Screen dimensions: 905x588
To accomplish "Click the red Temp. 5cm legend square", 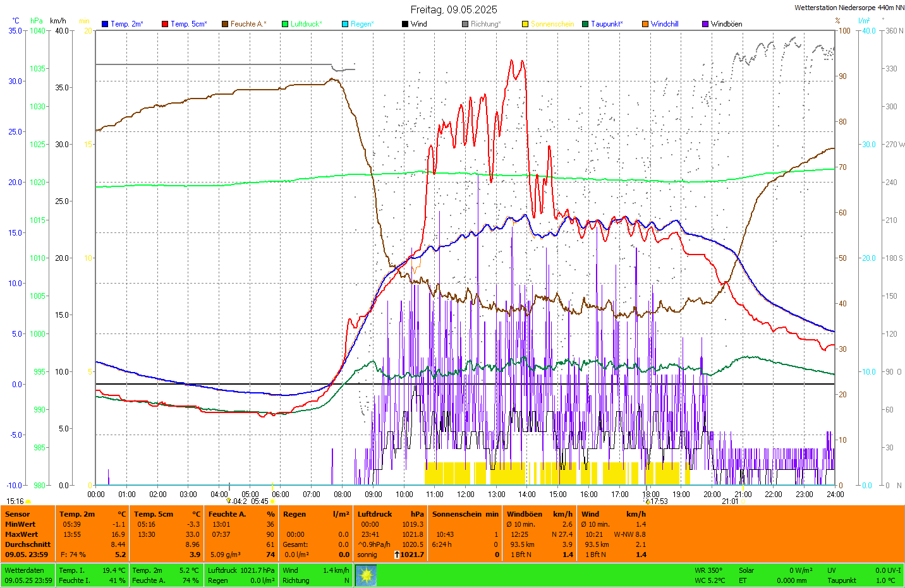I will (165, 24).
